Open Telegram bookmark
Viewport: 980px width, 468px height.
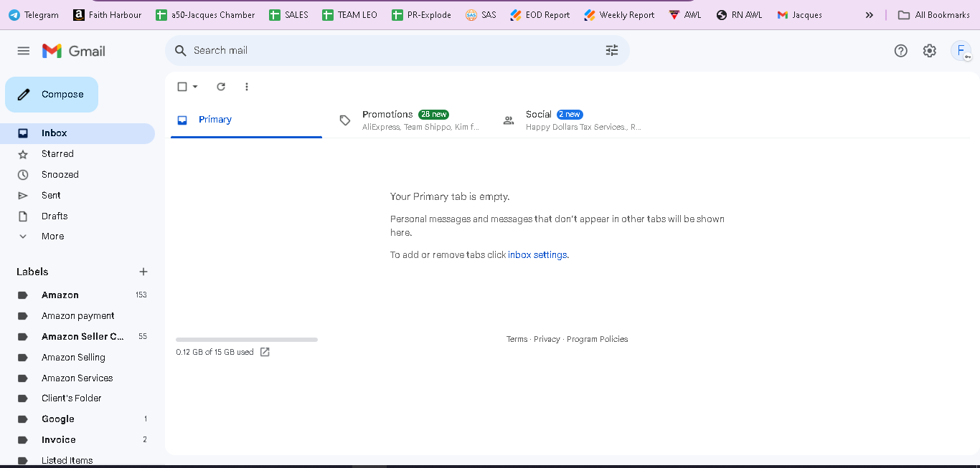tap(34, 14)
